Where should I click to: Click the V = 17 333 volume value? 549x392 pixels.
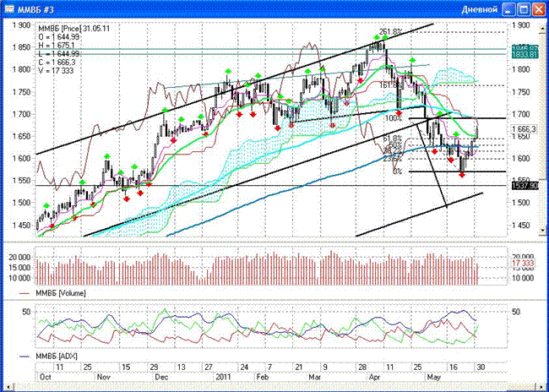click(x=56, y=71)
